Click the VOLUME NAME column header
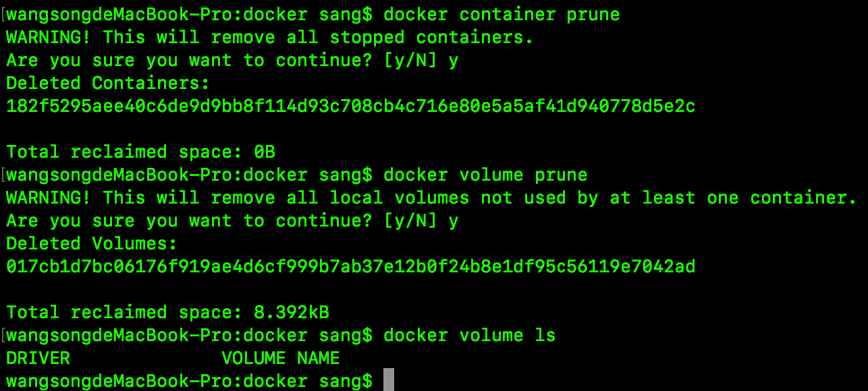 (x=280, y=358)
